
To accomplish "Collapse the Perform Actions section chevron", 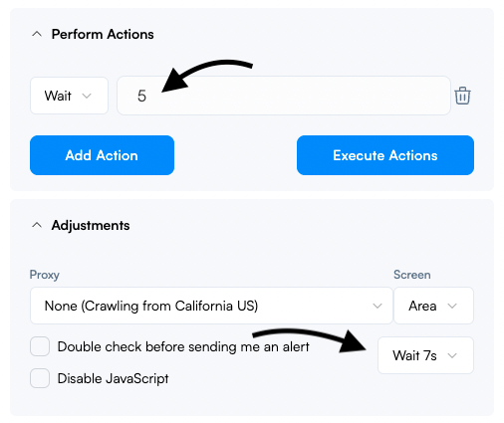I will [37, 34].
